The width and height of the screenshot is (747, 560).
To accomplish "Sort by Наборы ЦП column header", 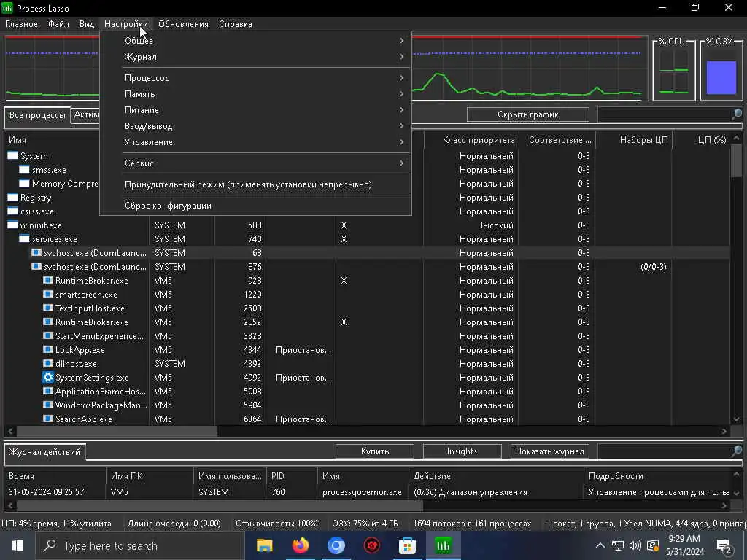I will 634,140.
